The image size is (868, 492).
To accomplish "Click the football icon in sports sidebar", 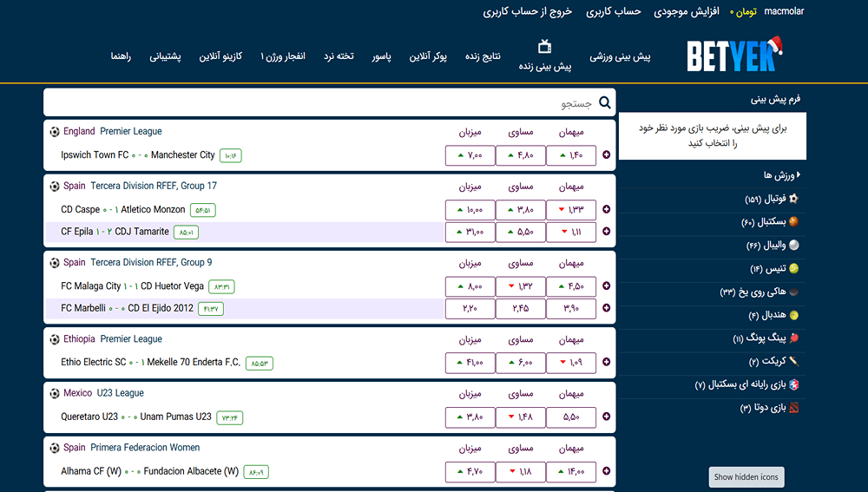I will (x=794, y=199).
